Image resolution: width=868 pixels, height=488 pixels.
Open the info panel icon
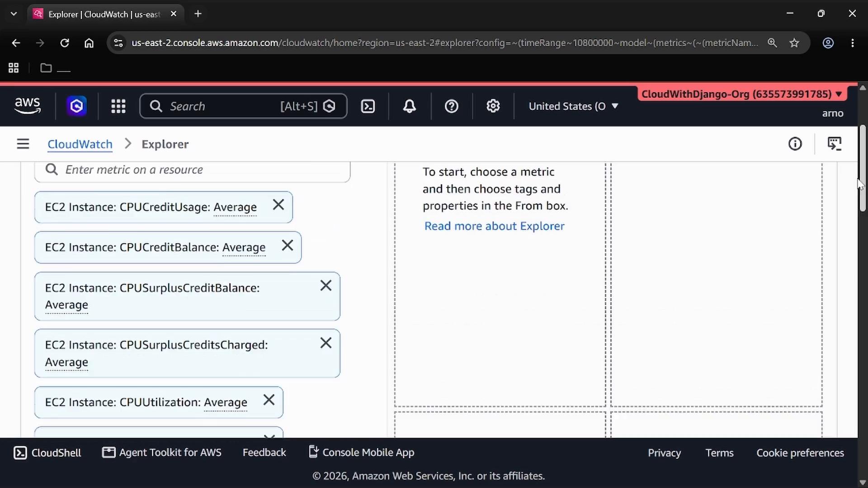pyautogui.click(x=795, y=144)
